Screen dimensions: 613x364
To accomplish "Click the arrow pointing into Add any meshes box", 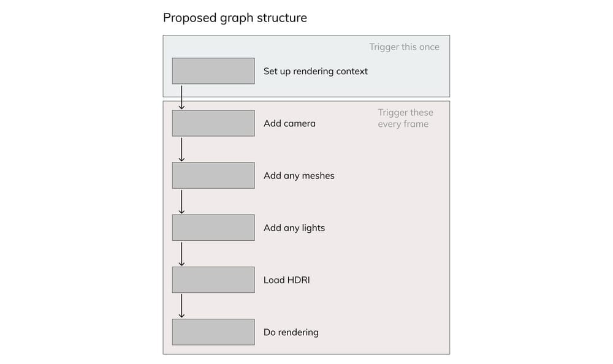I will click(181, 150).
